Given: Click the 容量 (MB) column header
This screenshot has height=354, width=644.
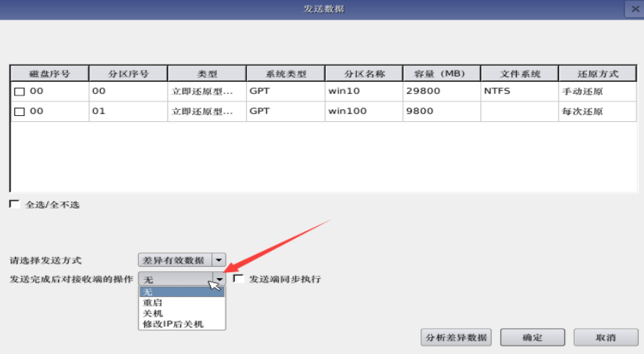Looking at the screenshot, I should (x=442, y=74).
